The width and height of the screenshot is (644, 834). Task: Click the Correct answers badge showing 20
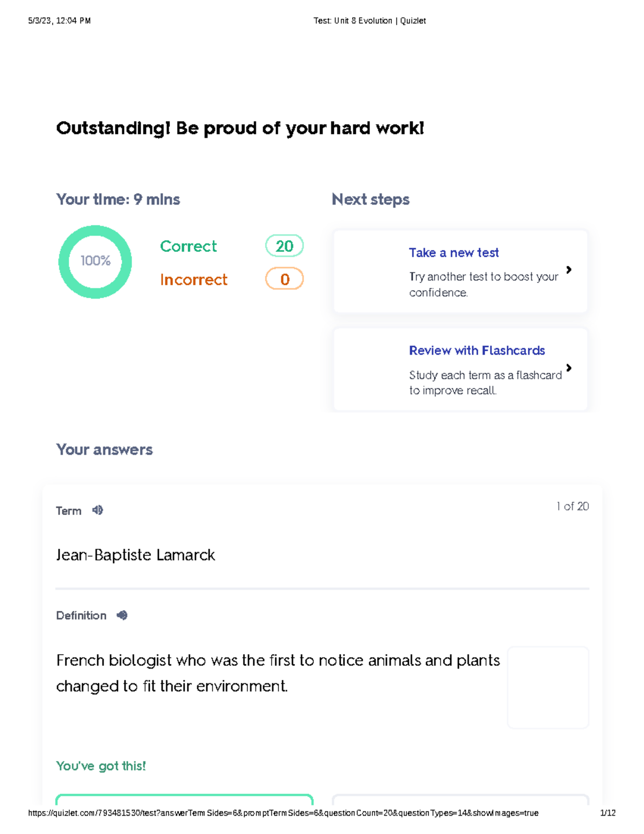[x=284, y=246]
